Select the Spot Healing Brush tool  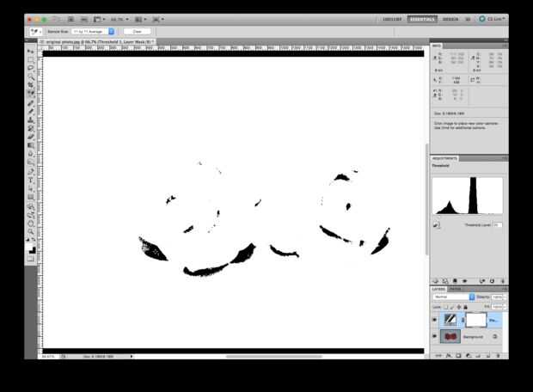pos(31,103)
